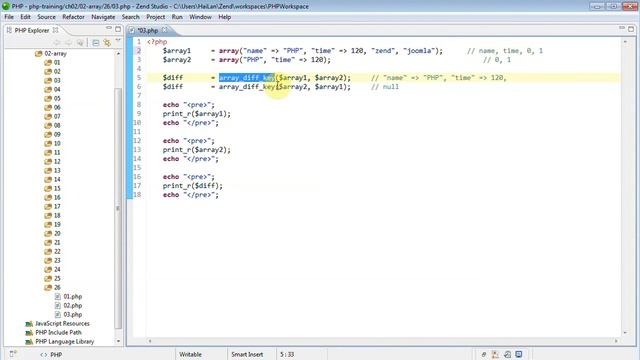
Task: Toggle Link with Editor in PHP Explorer
Action: click(x=107, y=42)
